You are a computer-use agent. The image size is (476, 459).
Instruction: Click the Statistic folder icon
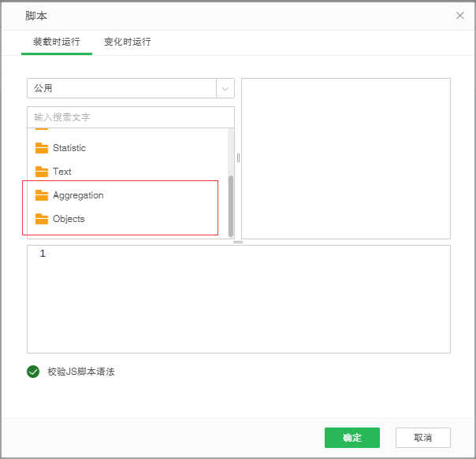pyautogui.click(x=42, y=148)
